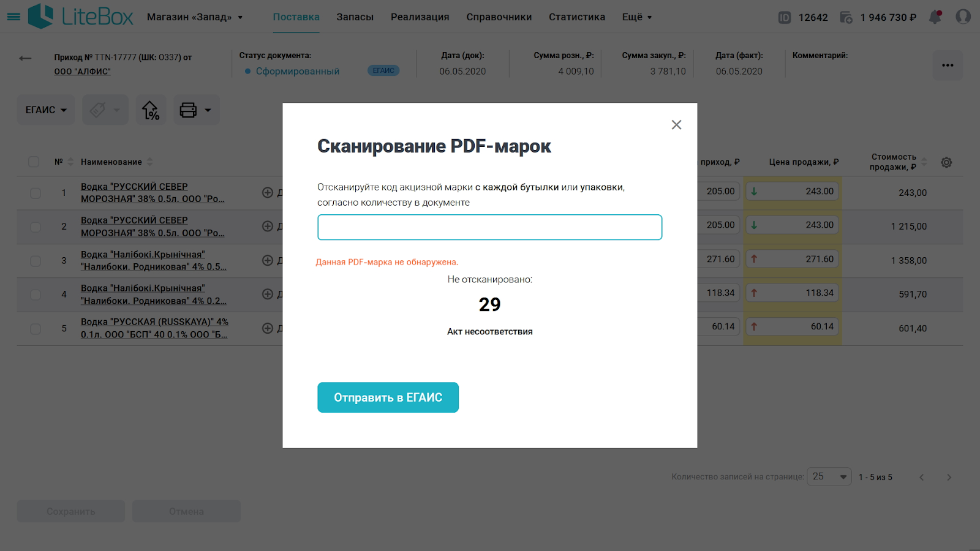Close the PDF-mark scanning dialog
The height and width of the screenshot is (551, 980).
[676, 125]
